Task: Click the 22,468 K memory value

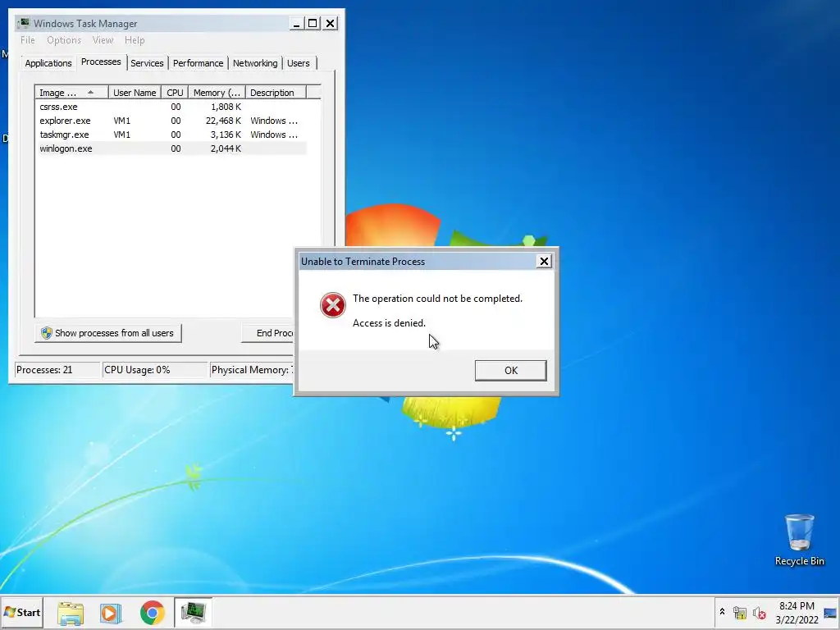Action: pyautogui.click(x=223, y=121)
